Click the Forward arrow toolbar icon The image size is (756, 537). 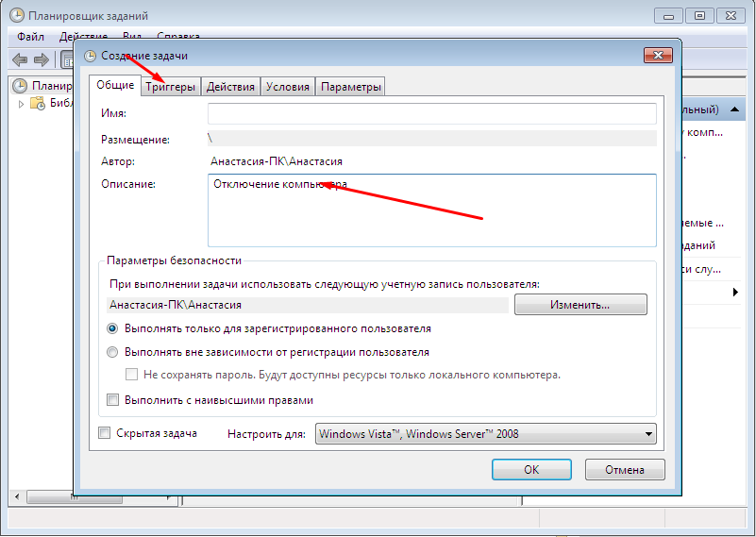click(42, 59)
